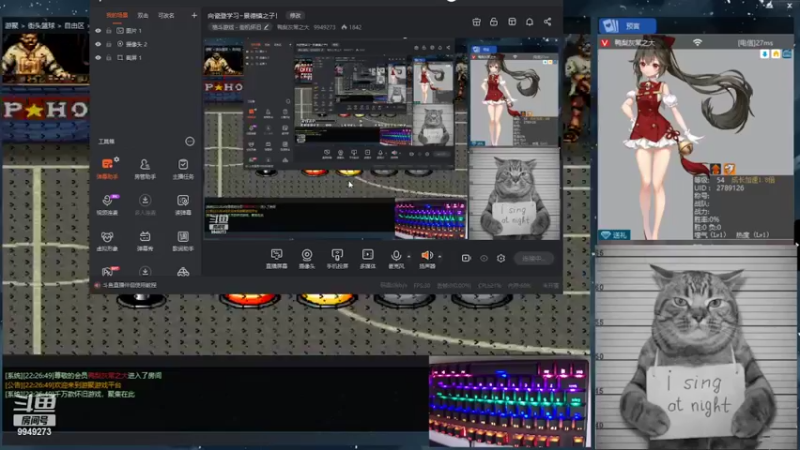
Task: Click first orange badge icon beside avatar
Action: 716,168
